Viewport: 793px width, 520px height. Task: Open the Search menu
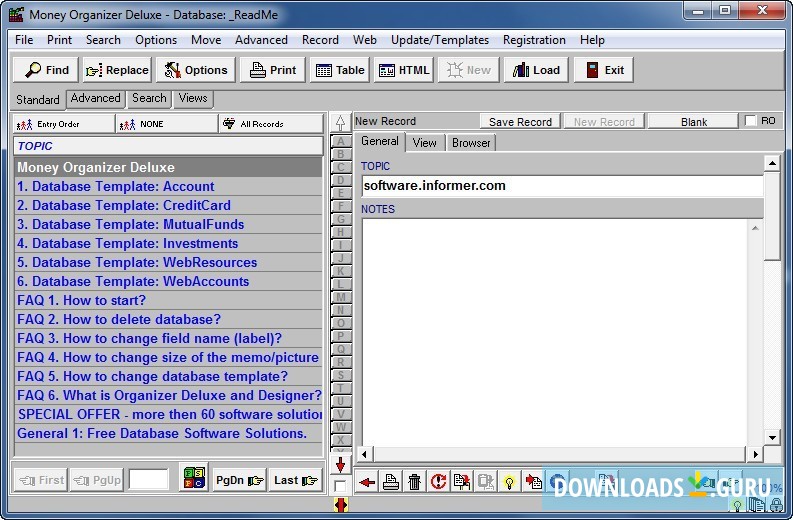(x=103, y=40)
